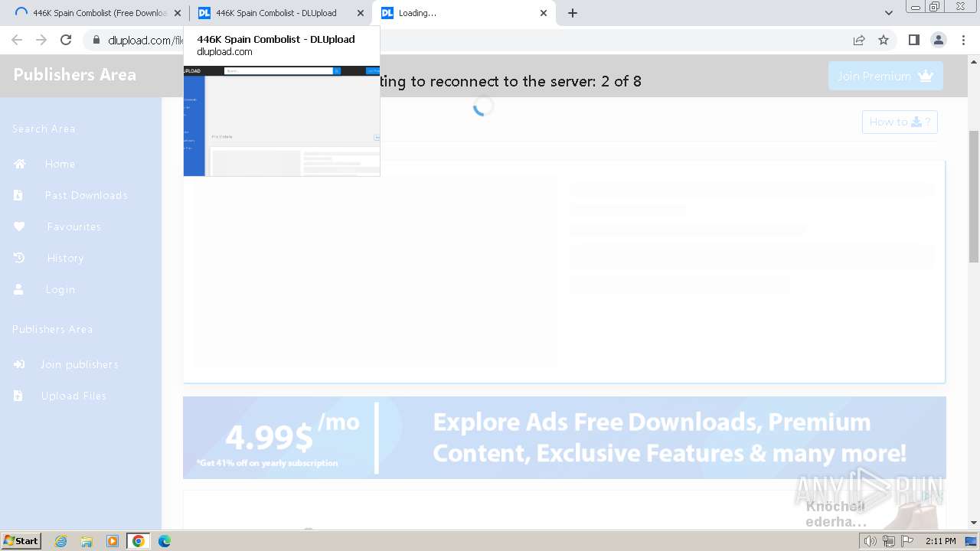Toggle the browser side panel

point(913,40)
